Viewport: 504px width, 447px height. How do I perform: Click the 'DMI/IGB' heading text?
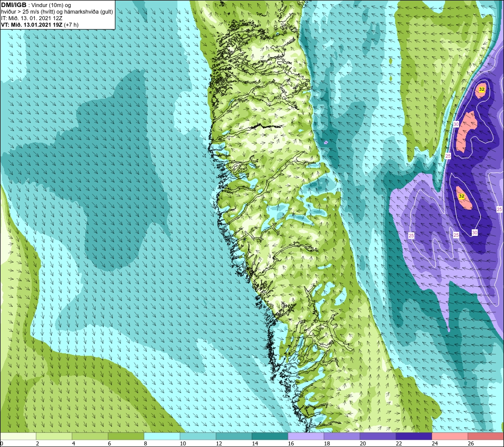tap(14, 5)
